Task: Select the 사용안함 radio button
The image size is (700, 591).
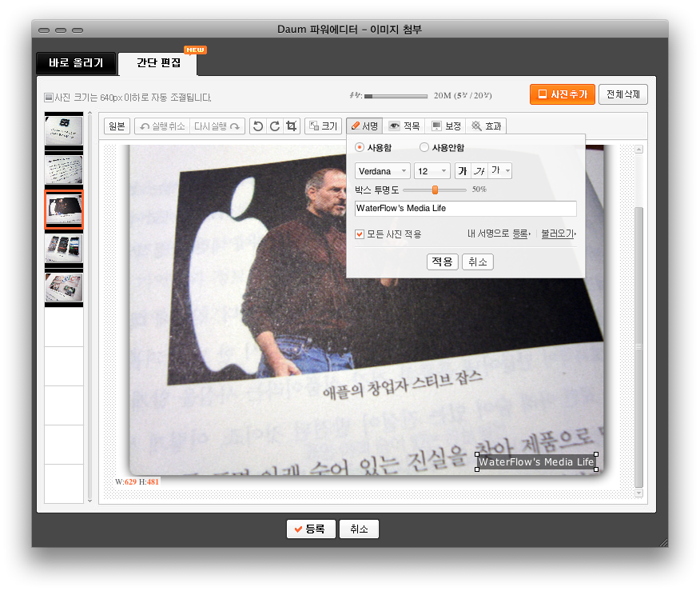Action: tap(424, 147)
